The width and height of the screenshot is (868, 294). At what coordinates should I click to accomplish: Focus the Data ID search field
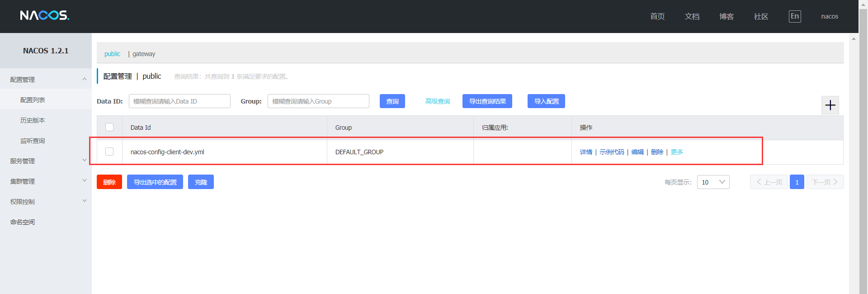179,101
